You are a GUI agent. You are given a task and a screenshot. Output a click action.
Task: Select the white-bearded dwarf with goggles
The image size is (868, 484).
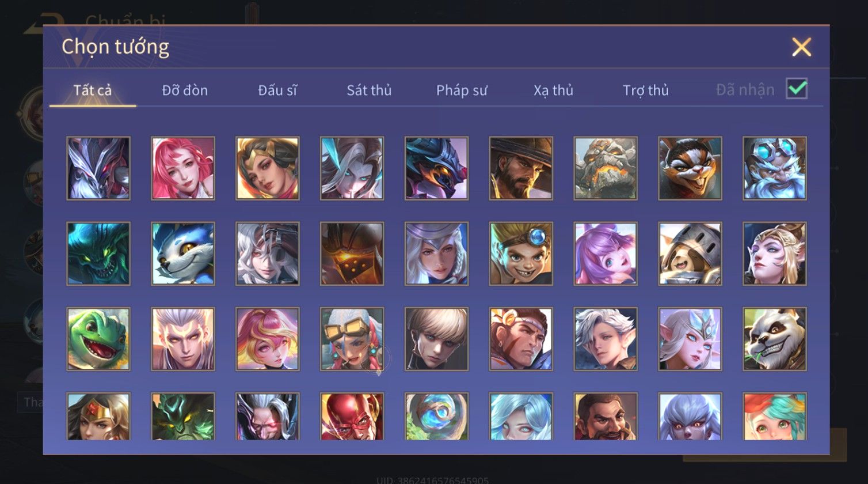coord(775,168)
